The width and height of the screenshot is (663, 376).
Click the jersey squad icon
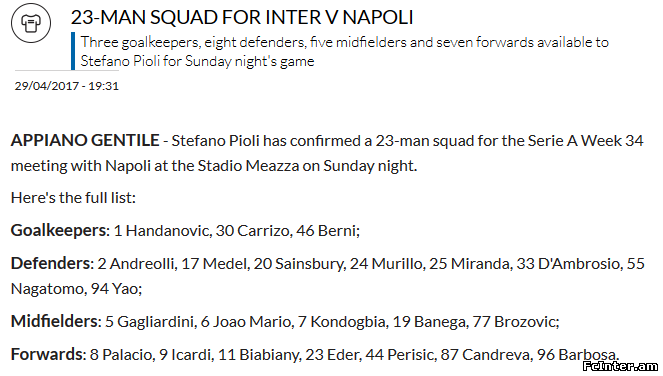click(x=31, y=23)
